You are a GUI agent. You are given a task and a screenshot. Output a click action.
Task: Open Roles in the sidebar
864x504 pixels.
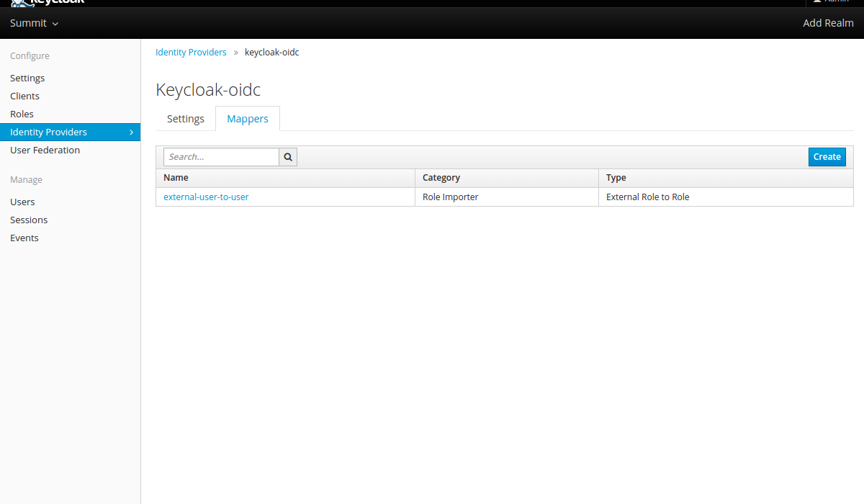(x=22, y=114)
